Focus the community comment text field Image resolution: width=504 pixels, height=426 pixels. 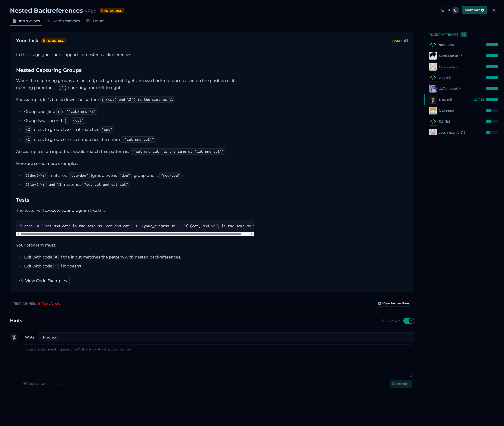217,361
